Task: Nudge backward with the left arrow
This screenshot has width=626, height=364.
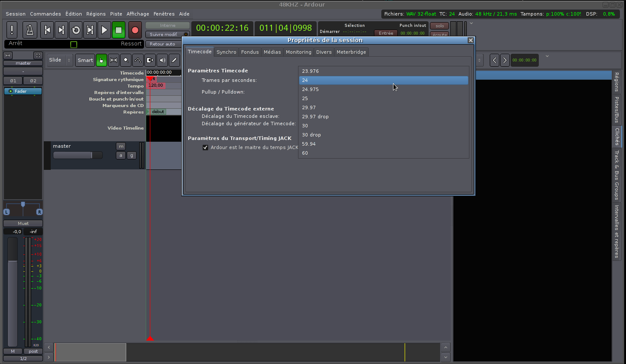Action: coord(495,60)
